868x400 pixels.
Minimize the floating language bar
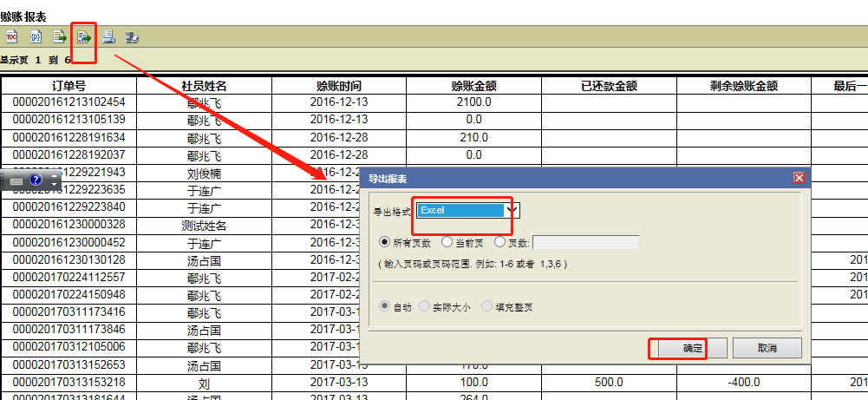click(55, 175)
